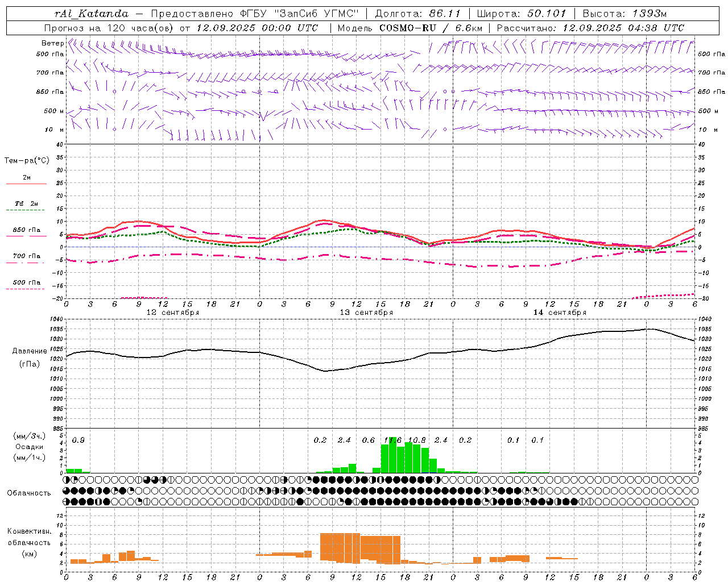Click the Рассчитано: 12.09.2025 04:38 UTC text

(x=590, y=28)
